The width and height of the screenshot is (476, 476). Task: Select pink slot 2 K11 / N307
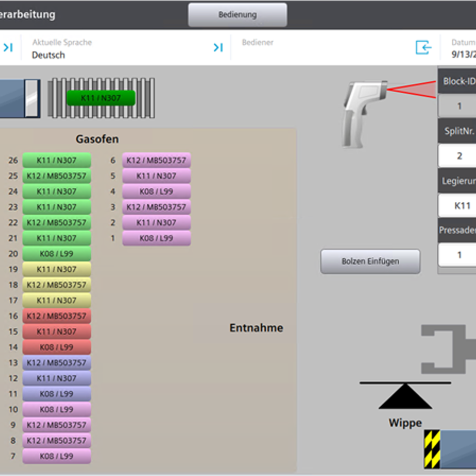pyautogui.click(x=156, y=223)
